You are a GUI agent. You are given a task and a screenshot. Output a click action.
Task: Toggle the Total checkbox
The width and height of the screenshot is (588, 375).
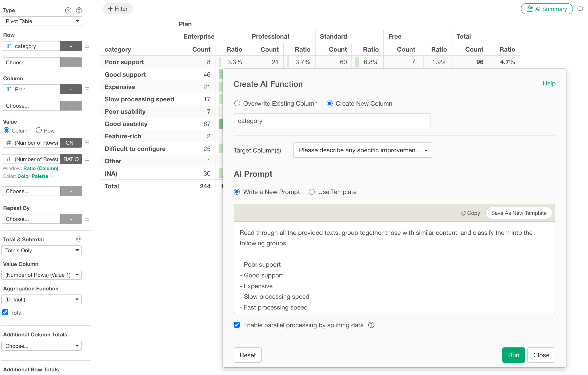pyautogui.click(x=5, y=312)
